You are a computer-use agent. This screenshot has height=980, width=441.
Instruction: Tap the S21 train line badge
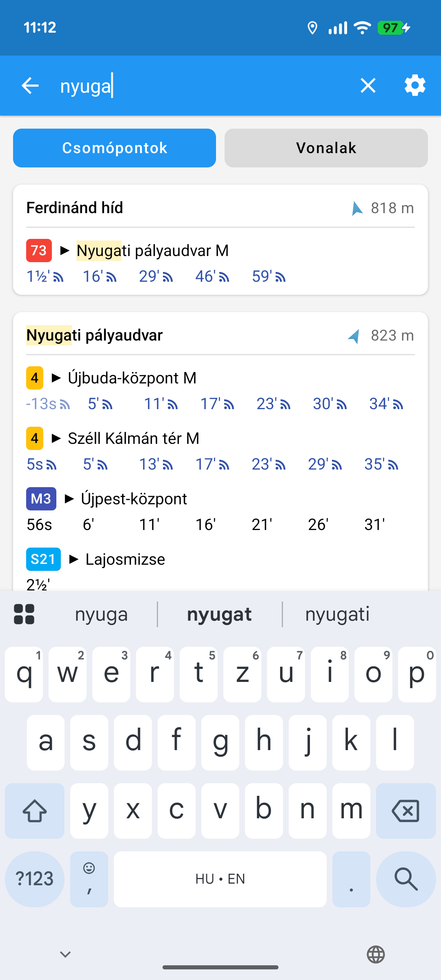pos(43,559)
